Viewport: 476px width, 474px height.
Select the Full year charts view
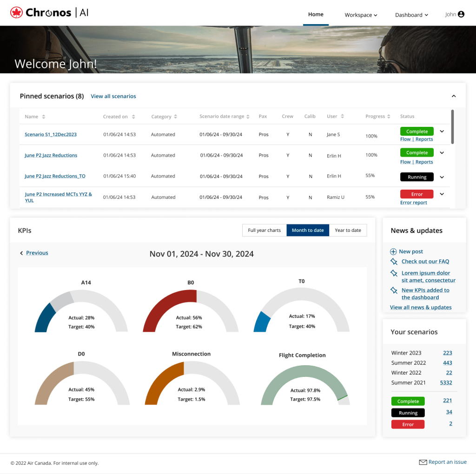(x=264, y=230)
